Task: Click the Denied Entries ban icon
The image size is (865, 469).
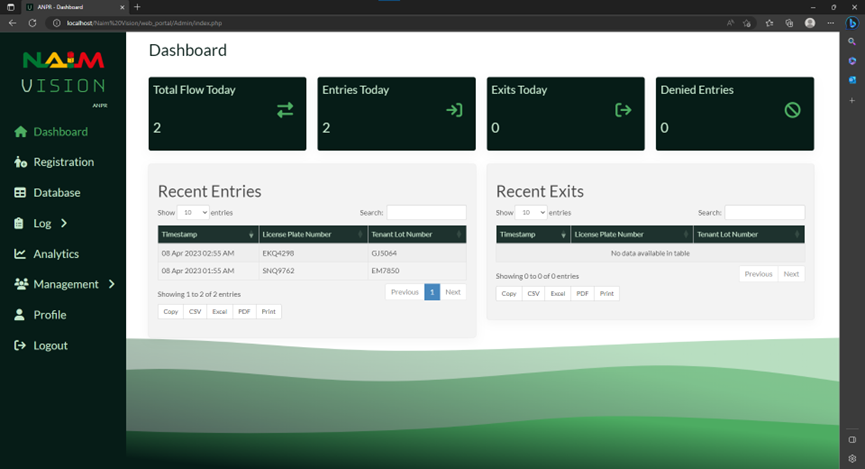Action: coord(792,110)
